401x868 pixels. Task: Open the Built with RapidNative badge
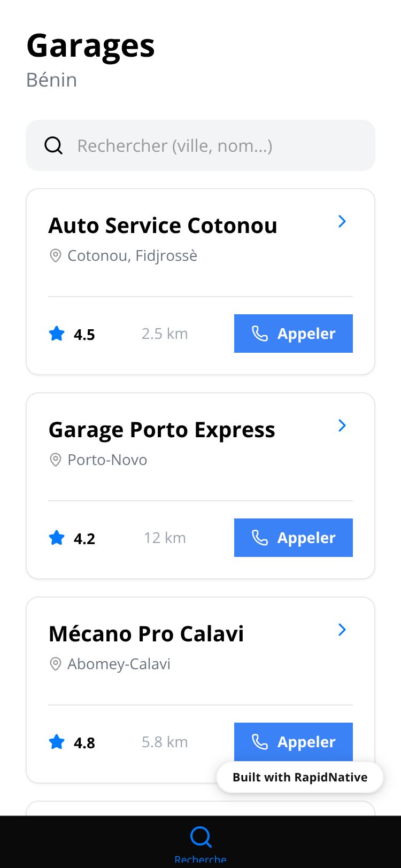pyautogui.click(x=300, y=777)
